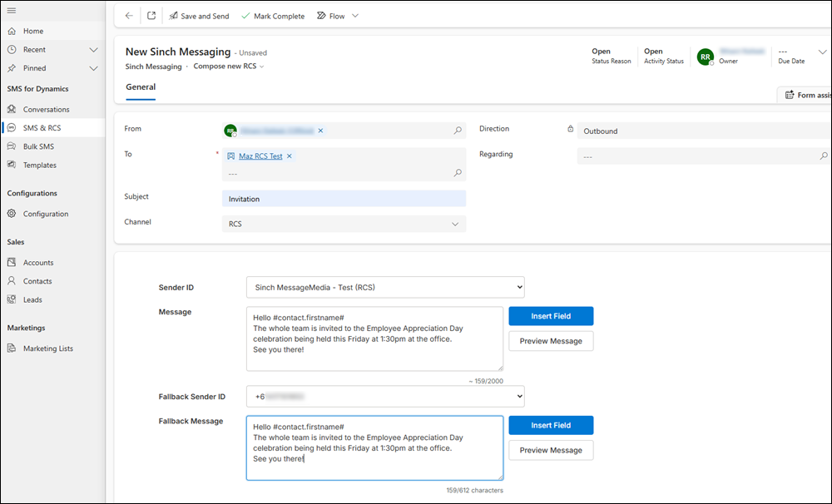Open the Fallback Sender ID dropdown

pyautogui.click(x=385, y=397)
